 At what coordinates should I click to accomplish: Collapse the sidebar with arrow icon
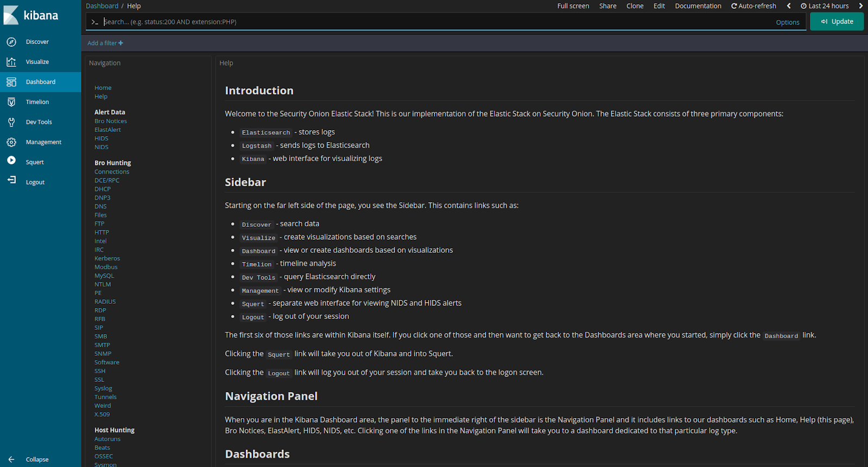11,459
